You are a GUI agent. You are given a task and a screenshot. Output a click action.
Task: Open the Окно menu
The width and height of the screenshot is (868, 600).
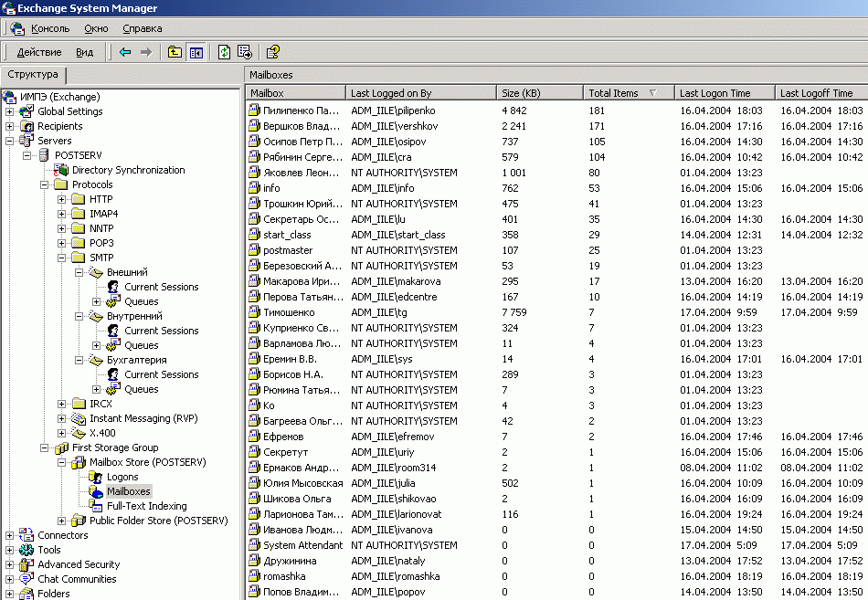[96, 28]
